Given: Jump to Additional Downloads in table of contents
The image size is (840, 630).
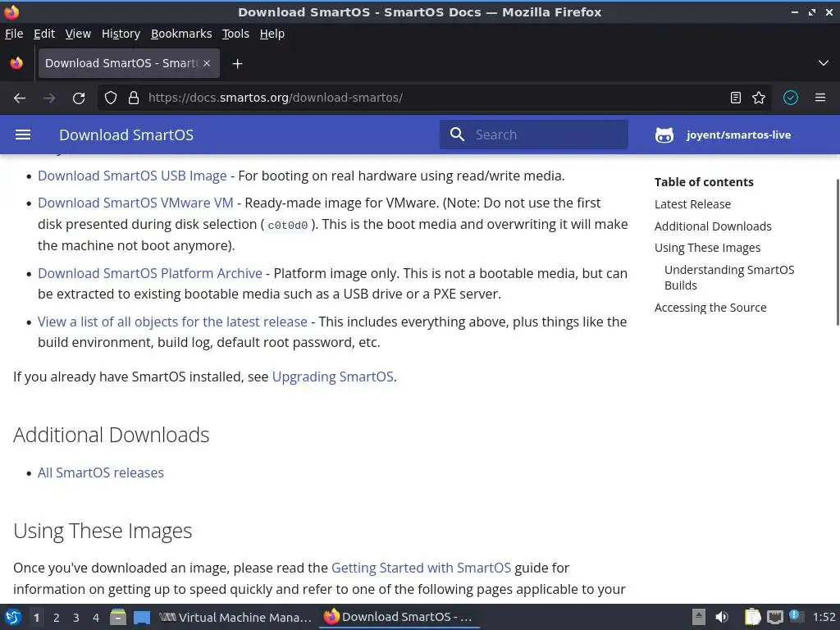Looking at the screenshot, I should click(713, 226).
